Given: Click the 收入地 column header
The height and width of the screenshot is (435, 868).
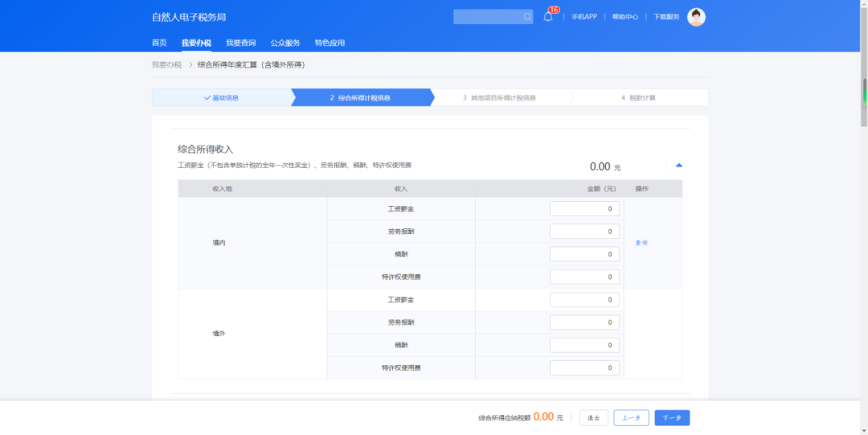Looking at the screenshot, I should click(x=222, y=189).
